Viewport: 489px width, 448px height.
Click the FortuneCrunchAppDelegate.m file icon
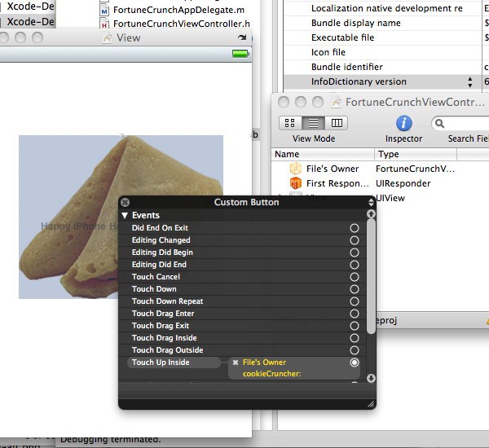point(104,10)
